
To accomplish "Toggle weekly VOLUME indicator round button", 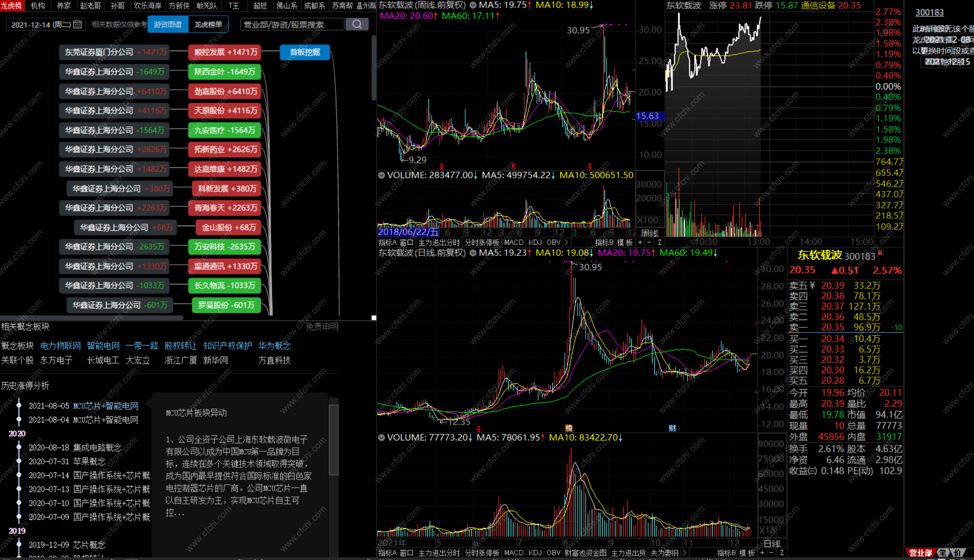I will (x=381, y=175).
